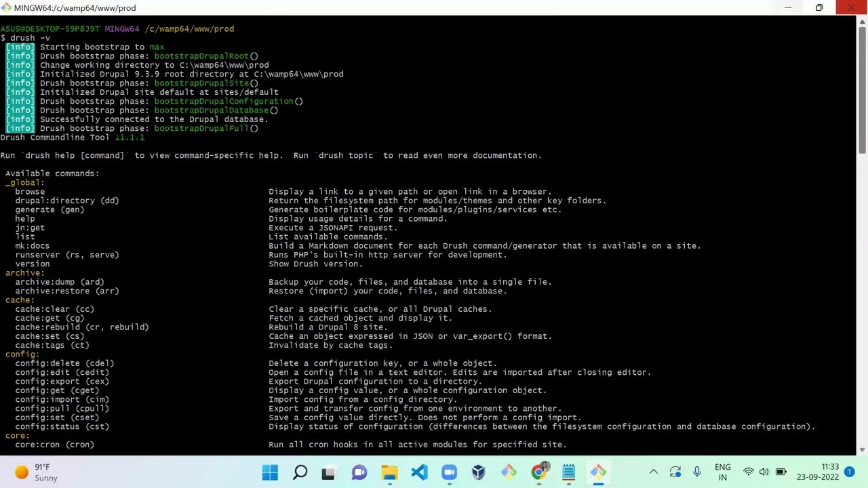Open the 91°F Sunny weather widget
Image resolution: width=868 pixels, height=488 pixels.
point(35,472)
